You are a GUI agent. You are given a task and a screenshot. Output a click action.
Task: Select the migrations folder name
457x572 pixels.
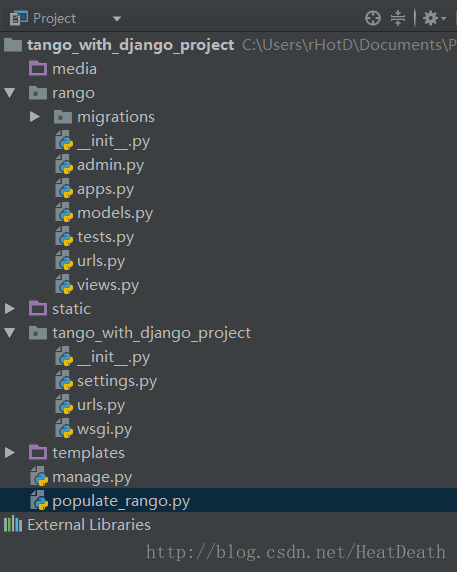click(x=116, y=117)
